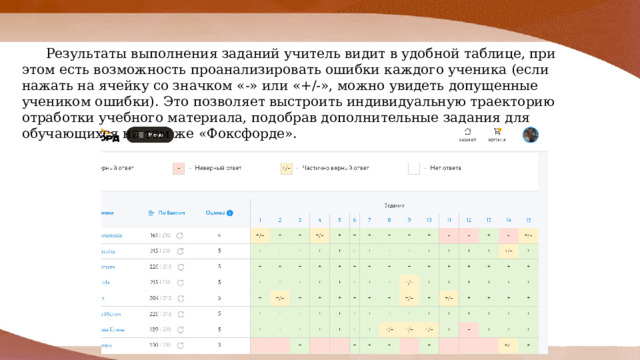Click the yellow Частично верный ответ legend swatch
This screenshot has width=640, height=360.
[x=287, y=168]
